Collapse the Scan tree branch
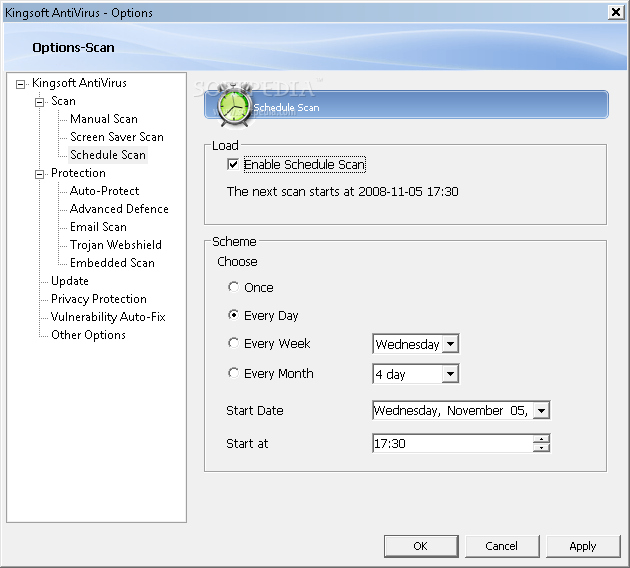Image resolution: width=630 pixels, height=568 pixels. (39, 102)
